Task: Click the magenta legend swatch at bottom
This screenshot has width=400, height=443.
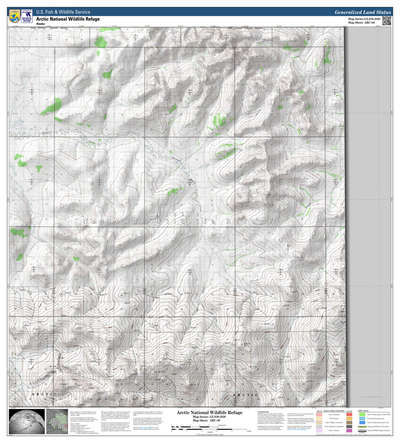Action: [x=349, y=430]
